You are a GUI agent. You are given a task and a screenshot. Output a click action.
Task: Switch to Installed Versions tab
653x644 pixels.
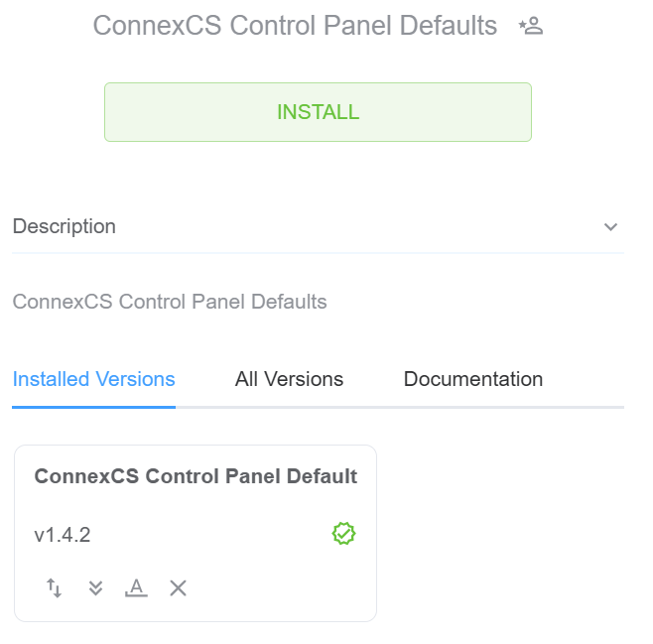pos(94,379)
